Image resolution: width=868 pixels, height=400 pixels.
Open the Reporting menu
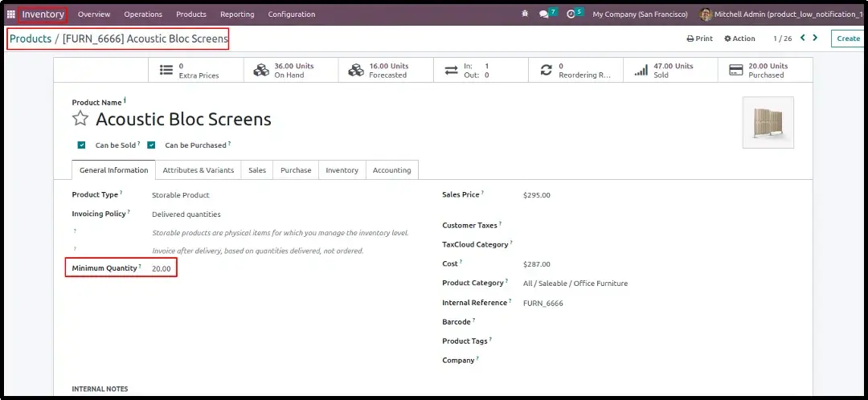point(237,14)
